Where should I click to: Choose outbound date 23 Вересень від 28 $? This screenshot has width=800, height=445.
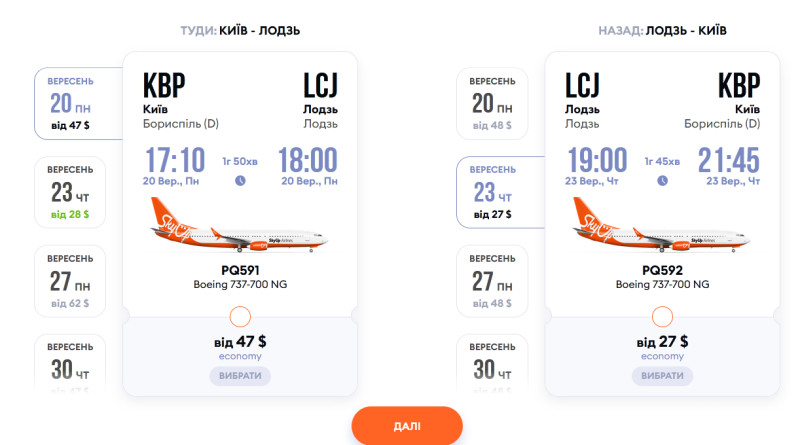70,192
